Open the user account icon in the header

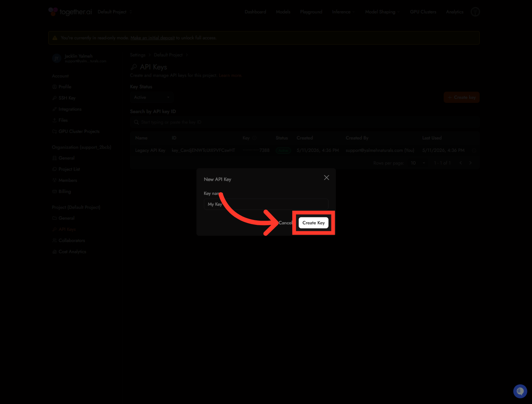pos(475,12)
